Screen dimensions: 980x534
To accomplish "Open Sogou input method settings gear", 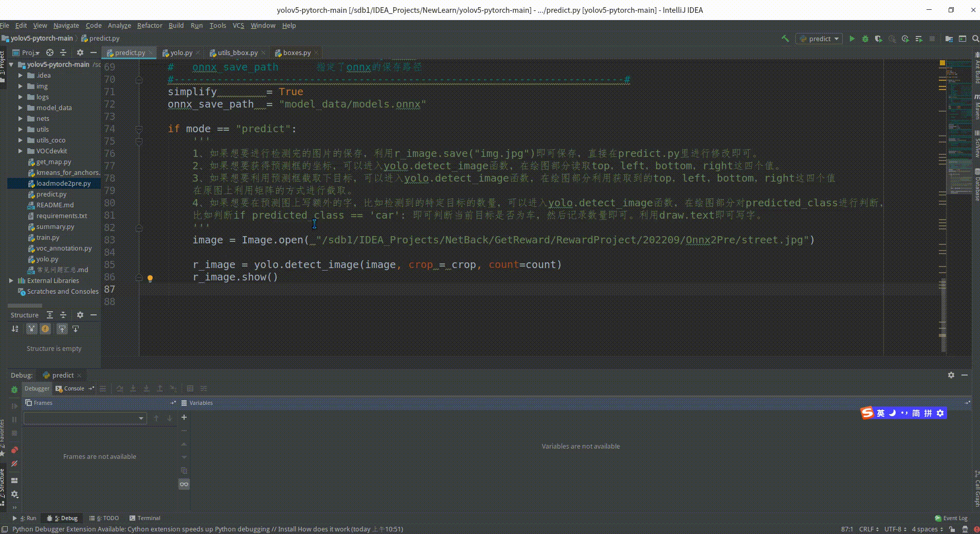I will coord(940,413).
